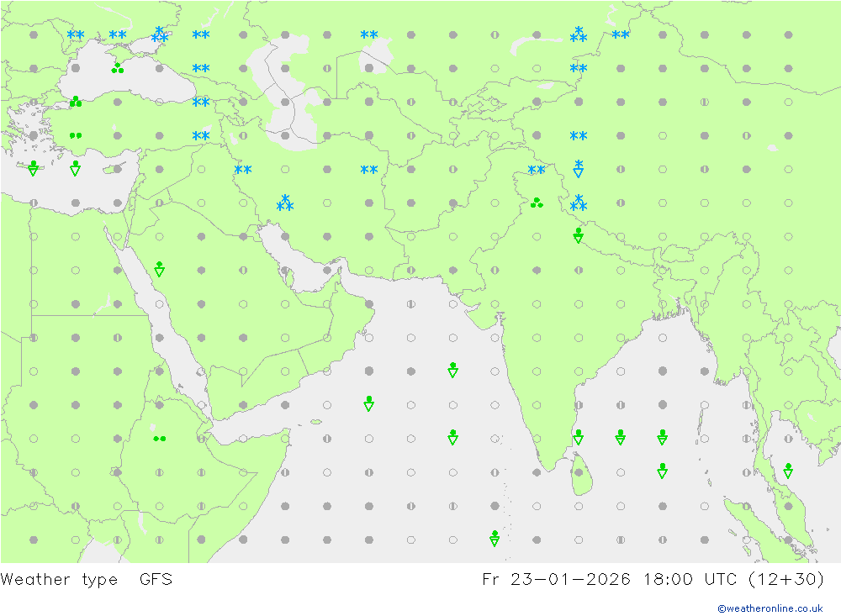Viewport: 841px width, 616px height.
Task: Click the double-snowflake symbol over northeastern Iran
Action: [x=369, y=170]
